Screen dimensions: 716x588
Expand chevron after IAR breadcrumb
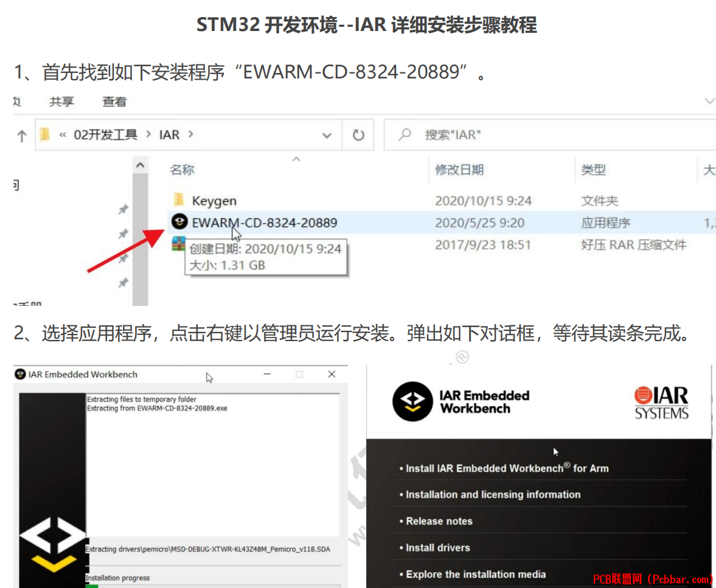point(191,134)
